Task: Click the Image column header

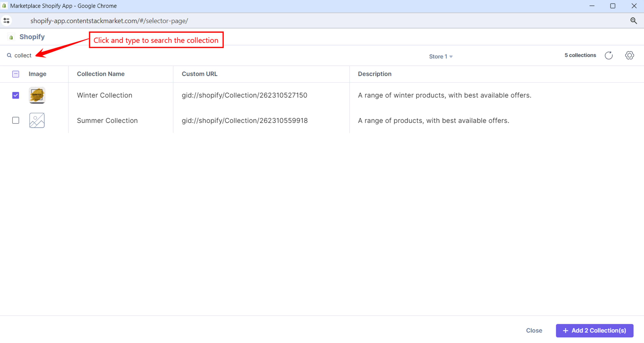Action: (38, 74)
